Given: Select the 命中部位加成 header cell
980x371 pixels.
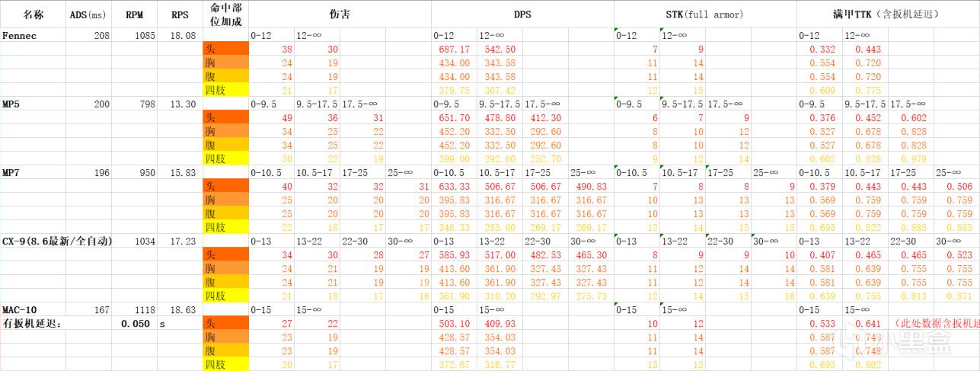Looking at the screenshot, I should tap(225, 14).
